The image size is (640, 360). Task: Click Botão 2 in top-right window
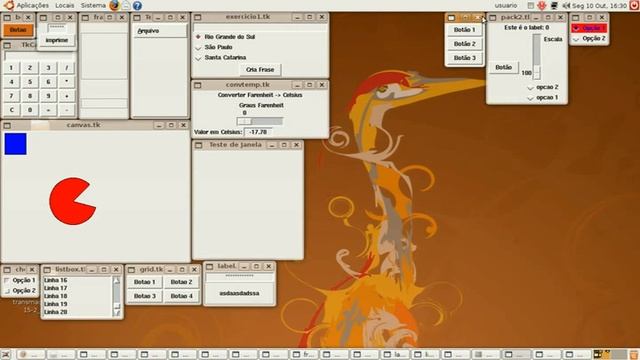coord(464,44)
